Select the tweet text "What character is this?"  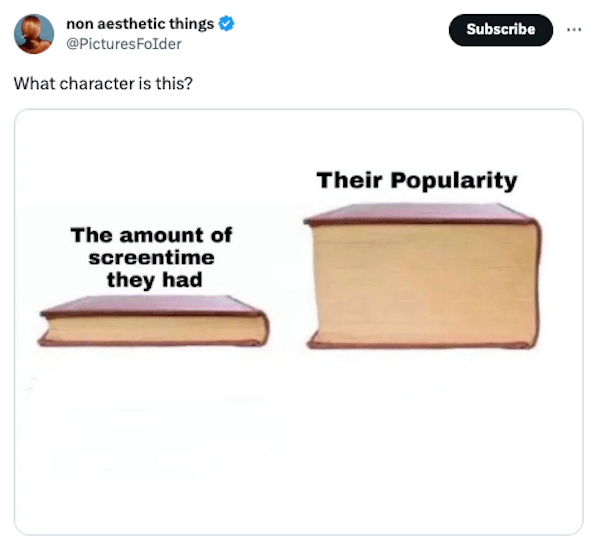click(103, 82)
